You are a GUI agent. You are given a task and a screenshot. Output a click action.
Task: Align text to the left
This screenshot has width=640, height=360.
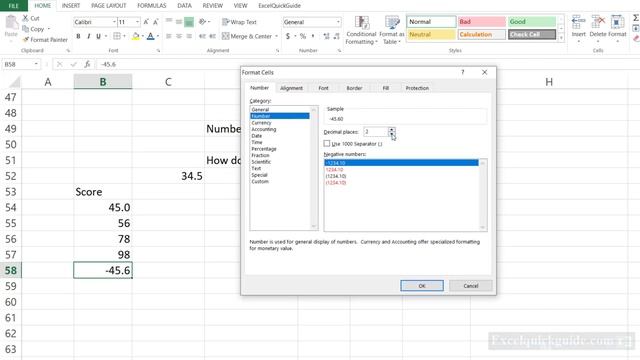169,36
